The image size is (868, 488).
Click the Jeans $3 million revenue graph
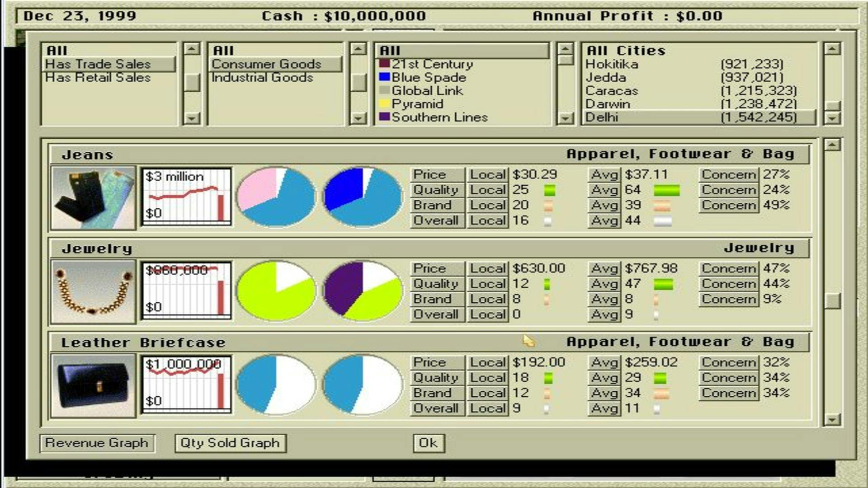point(186,197)
